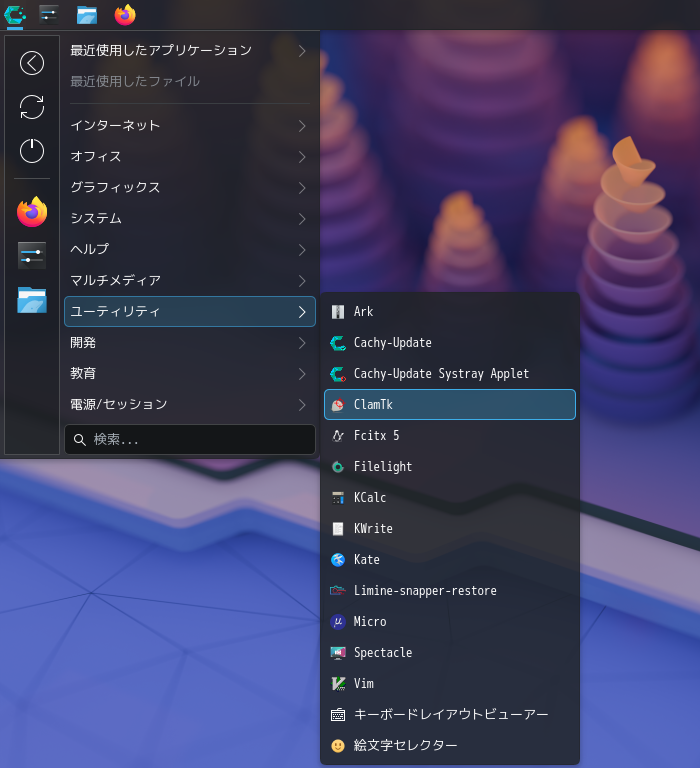The image size is (700, 768).
Task: Open the 電源/セッション category
Action: pyautogui.click(x=190, y=405)
